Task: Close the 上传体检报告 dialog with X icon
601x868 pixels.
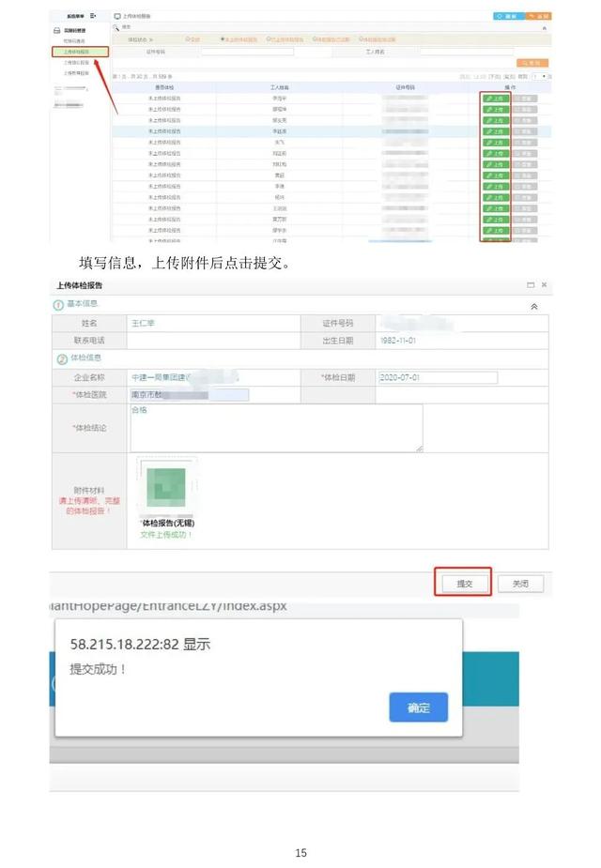Action: tap(544, 284)
